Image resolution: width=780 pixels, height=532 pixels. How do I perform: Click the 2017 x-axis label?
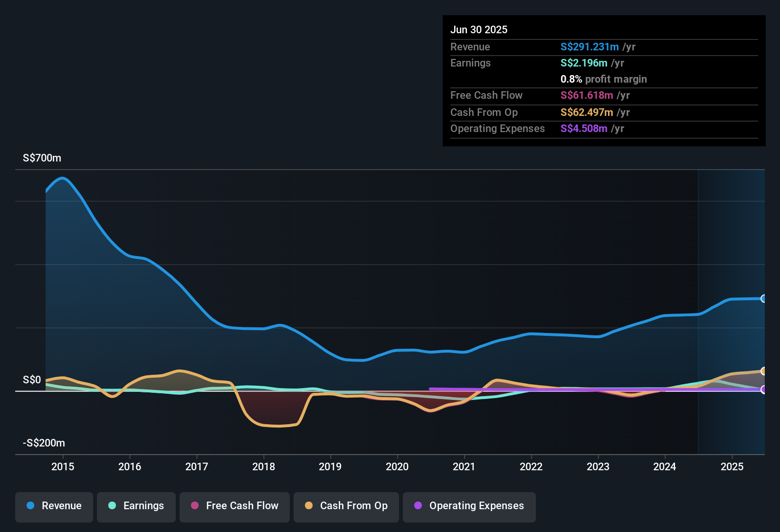[197, 466]
